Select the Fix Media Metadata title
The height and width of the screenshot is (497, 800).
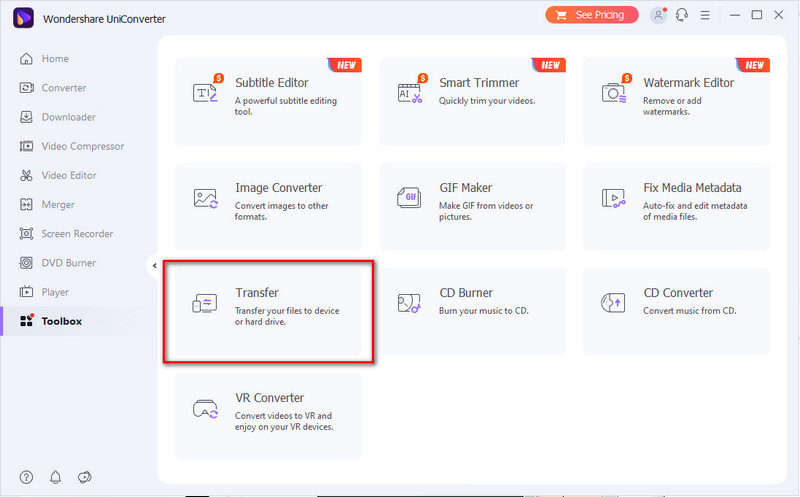(x=692, y=188)
